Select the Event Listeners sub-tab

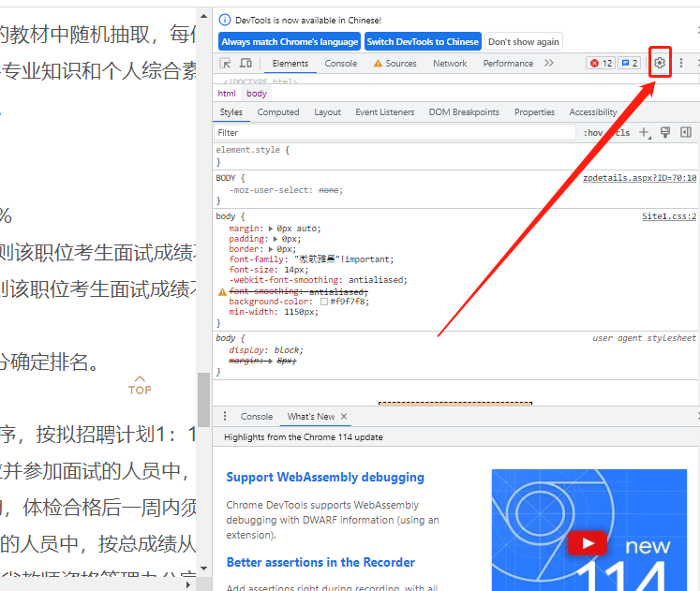coord(385,112)
